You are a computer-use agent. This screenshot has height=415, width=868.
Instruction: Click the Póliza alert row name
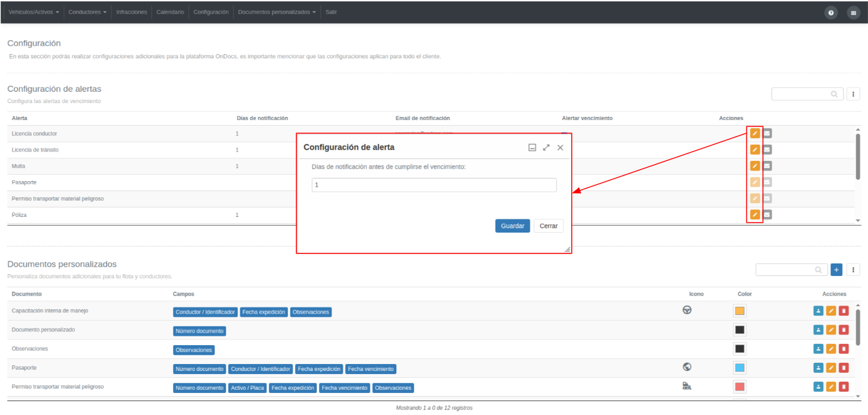pyautogui.click(x=19, y=215)
